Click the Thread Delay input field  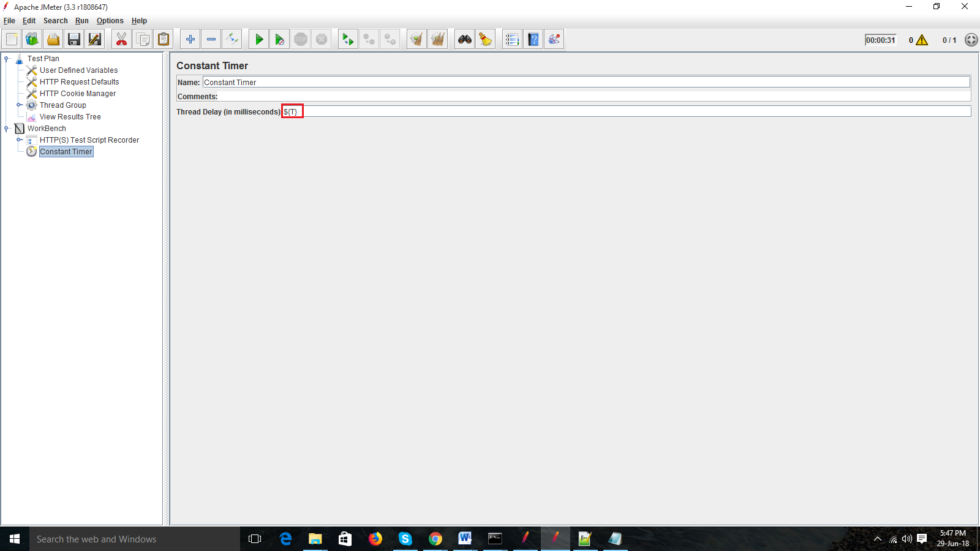point(627,111)
